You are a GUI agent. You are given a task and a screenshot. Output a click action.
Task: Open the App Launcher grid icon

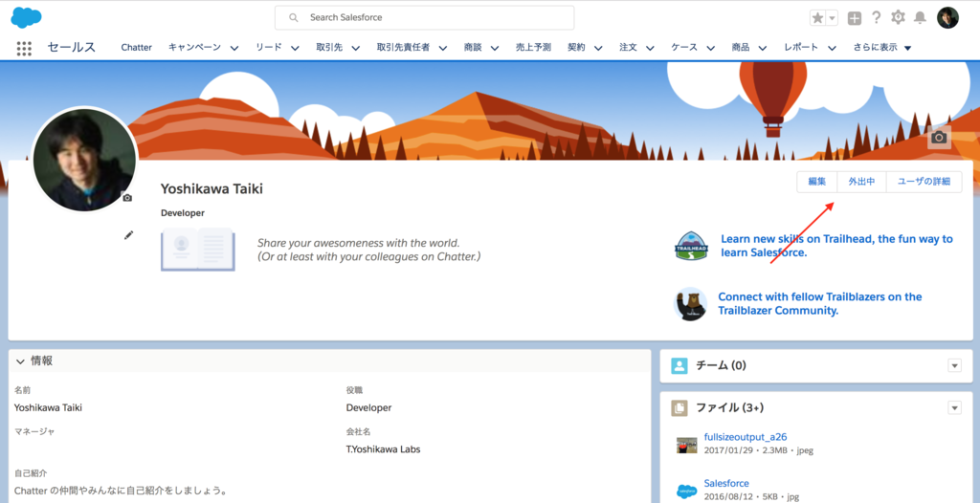(24, 48)
